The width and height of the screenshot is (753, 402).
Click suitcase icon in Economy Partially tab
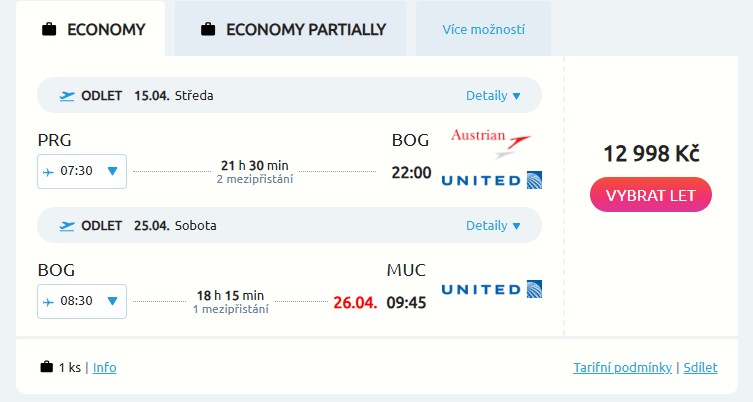click(x=208, y=29)
